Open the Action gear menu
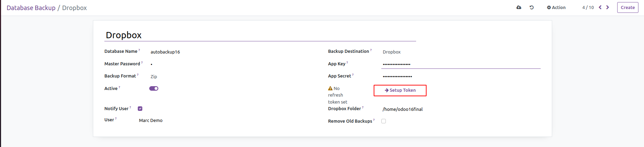 point(556,7)
